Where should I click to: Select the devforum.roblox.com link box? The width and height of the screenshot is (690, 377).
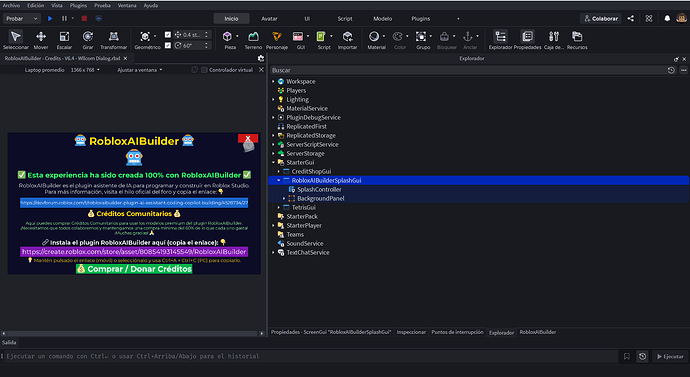[x=134, y=203]
